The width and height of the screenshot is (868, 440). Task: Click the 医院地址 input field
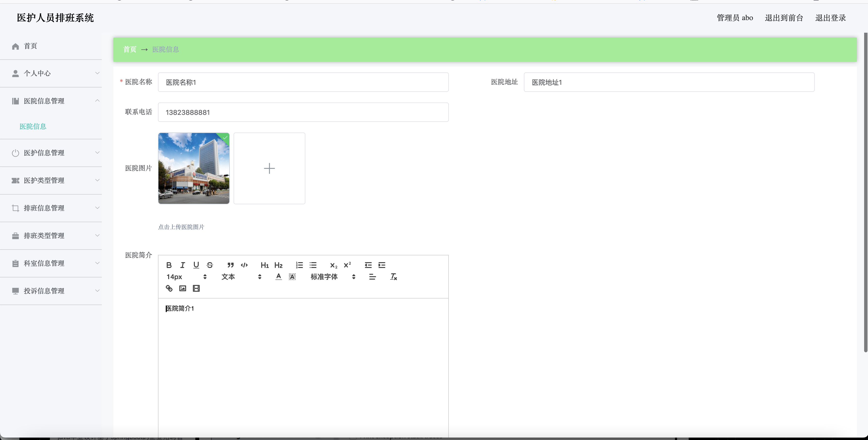coord(669,82)
